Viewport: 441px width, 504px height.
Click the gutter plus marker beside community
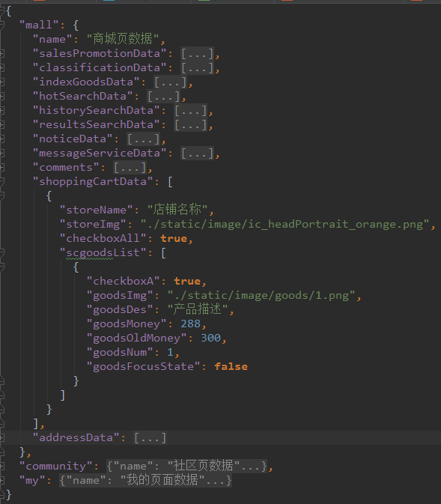2,466
